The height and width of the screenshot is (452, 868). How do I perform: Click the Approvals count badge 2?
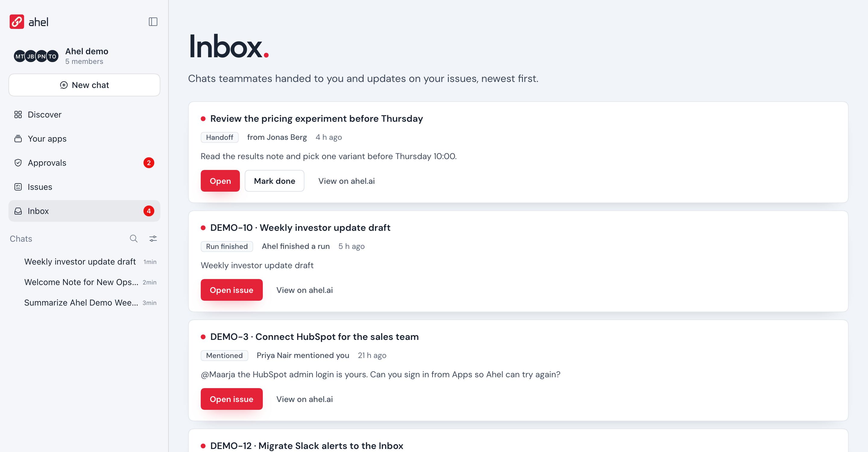(149, 163)
